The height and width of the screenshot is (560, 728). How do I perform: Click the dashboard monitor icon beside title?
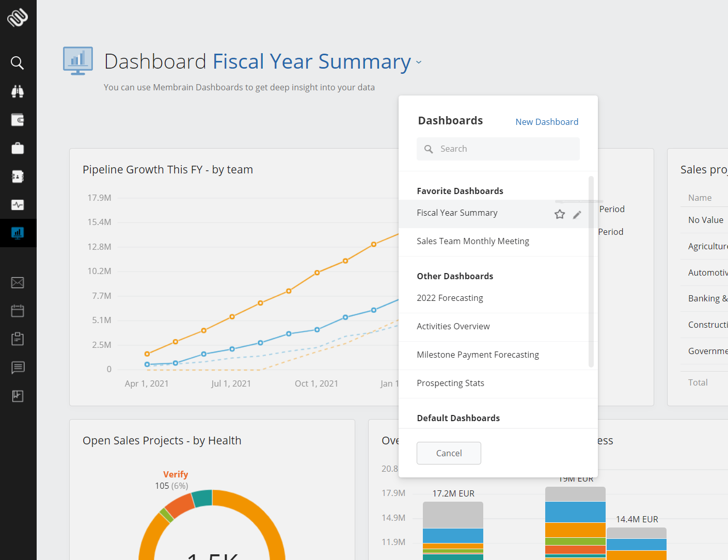pyautogui.click(x=78, y=61)
